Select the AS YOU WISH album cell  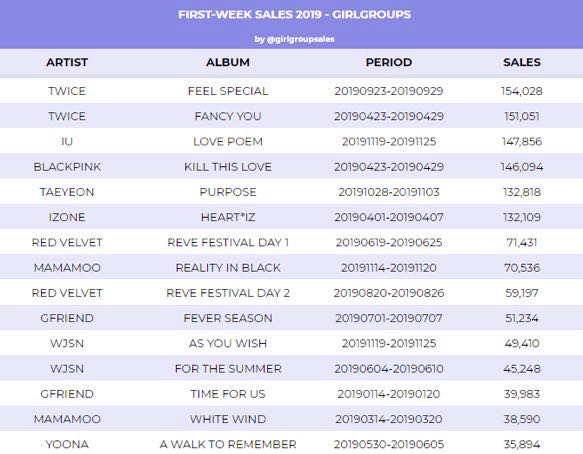pyautogui.click(x=228, y=343)
